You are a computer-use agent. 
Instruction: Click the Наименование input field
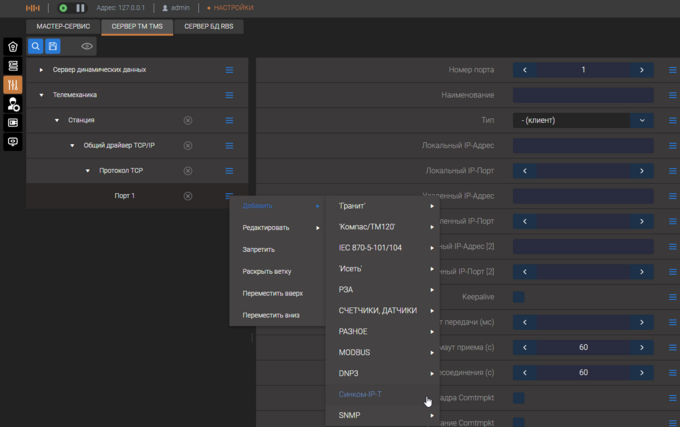click(583, 95)
